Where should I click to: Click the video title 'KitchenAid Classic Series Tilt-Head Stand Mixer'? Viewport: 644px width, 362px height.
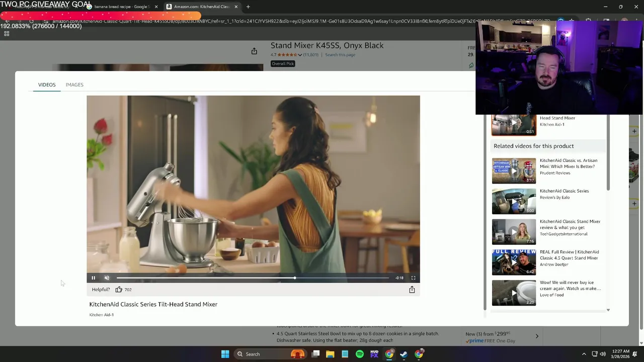153,304
